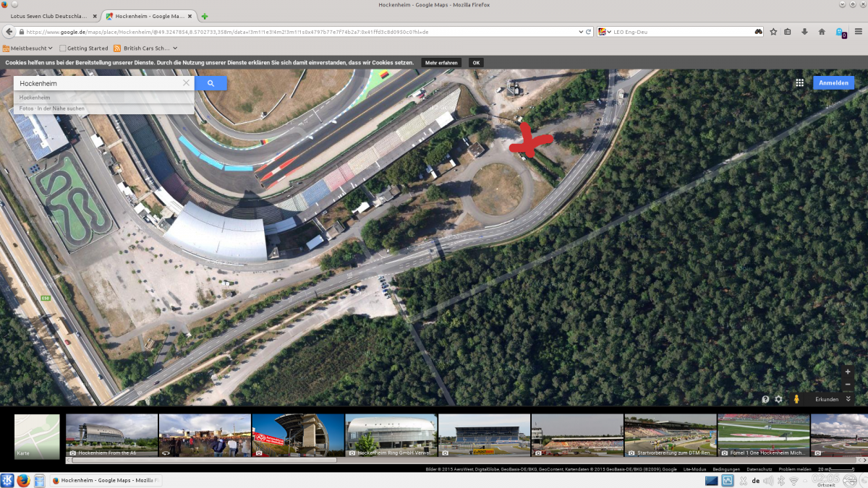Pick up the Street View pegman
The width and height of the screenshot is (868, 488).
[x=796, y=399]
